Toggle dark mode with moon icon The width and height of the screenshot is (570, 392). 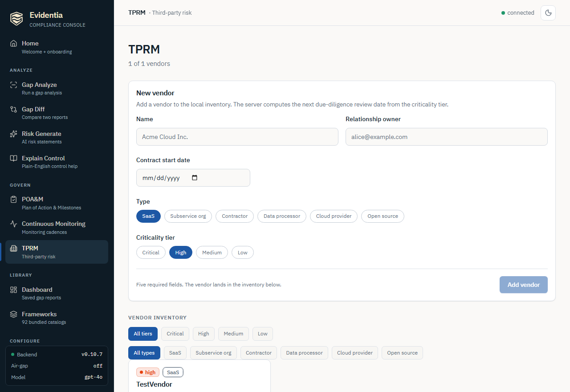tap(548, 13)
